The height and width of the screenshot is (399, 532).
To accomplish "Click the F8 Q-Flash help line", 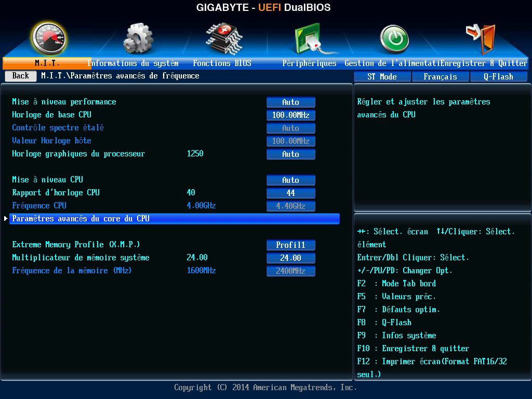I will coord(384,322).
